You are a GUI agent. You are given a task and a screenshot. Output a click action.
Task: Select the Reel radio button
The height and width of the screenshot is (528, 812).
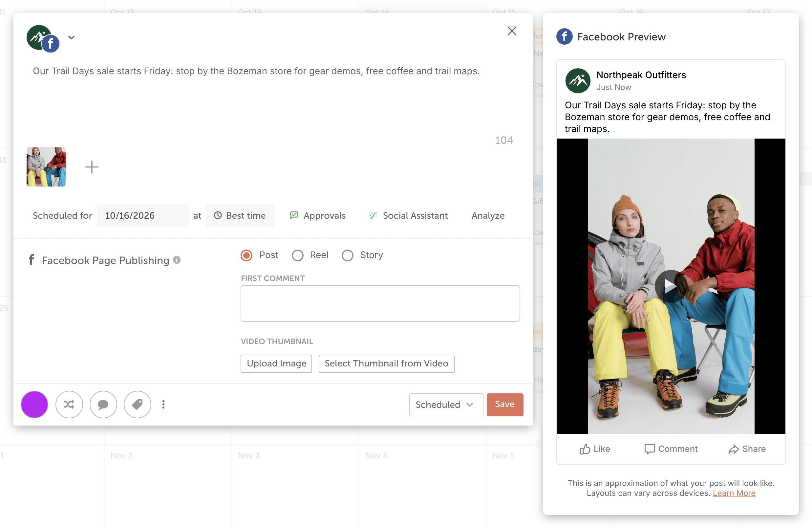click(297, 255)
